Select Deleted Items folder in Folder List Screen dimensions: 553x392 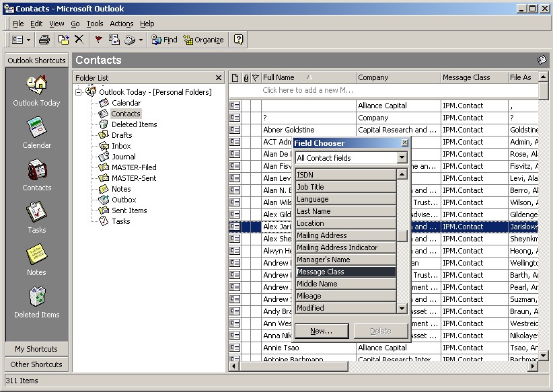(x=134, y=124)
